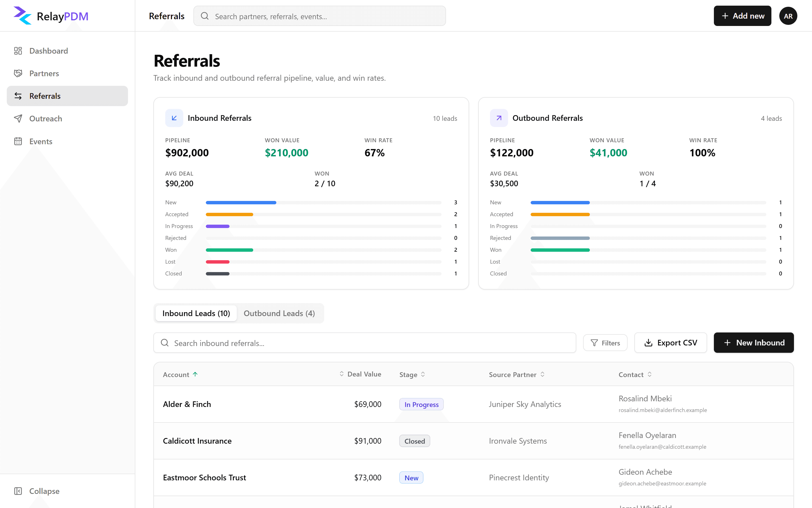Open the Caldicott Insurance account row
The image size is (812, 508).
coord(473,441)
